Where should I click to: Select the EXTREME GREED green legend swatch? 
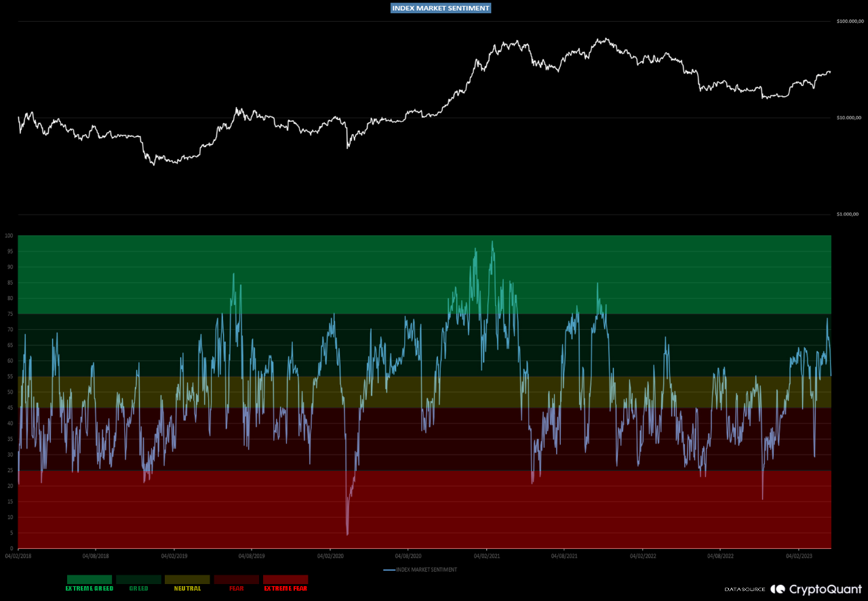89,579
